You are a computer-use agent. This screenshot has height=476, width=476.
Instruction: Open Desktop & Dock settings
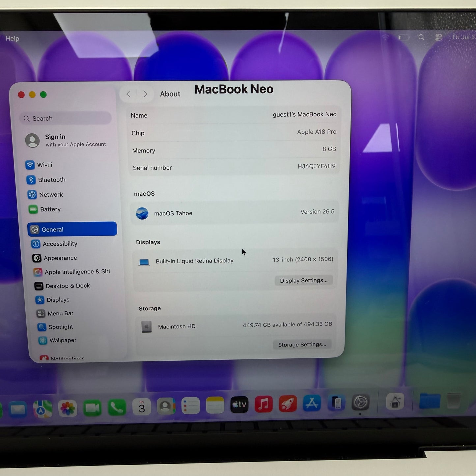point(62,286)
